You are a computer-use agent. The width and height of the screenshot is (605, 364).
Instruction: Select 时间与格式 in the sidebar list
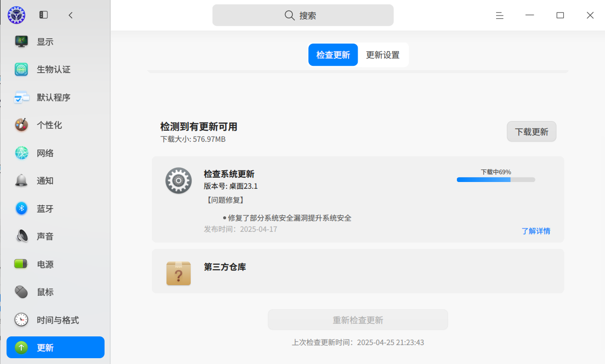tap(56, 320)
